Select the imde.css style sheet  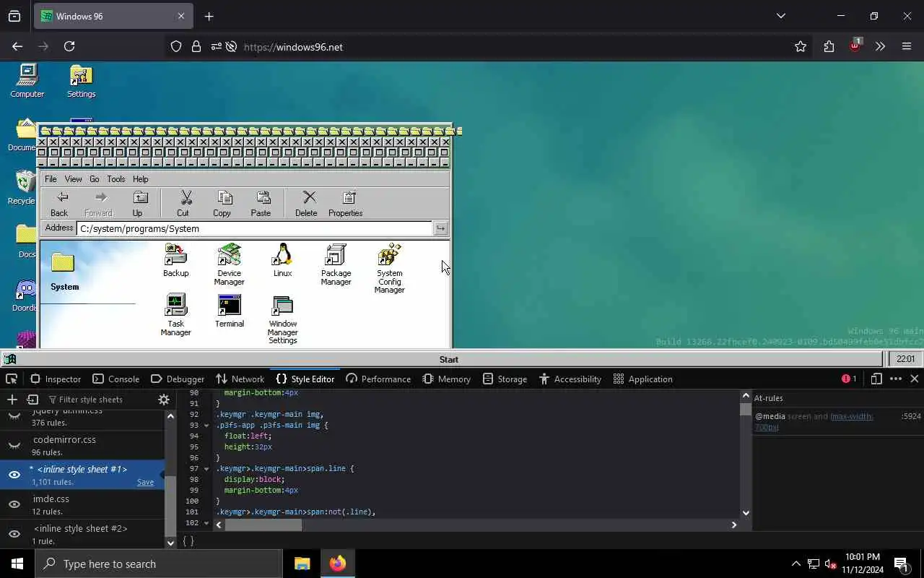82,504
